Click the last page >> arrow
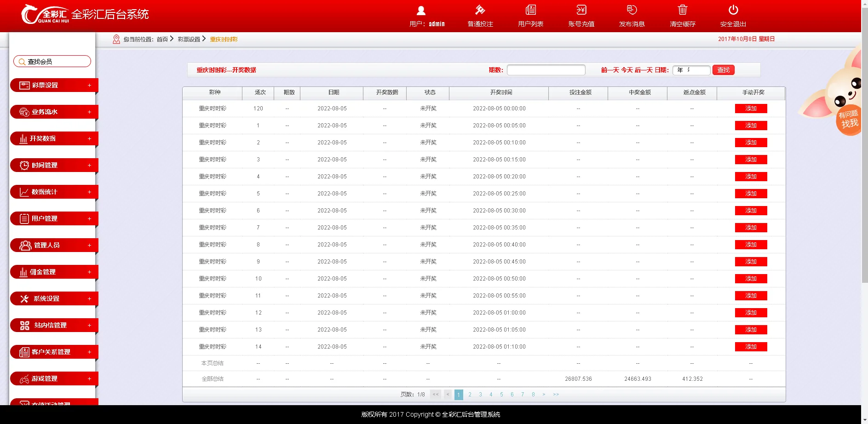The image size is (868, 424). (x=556, y=395)
